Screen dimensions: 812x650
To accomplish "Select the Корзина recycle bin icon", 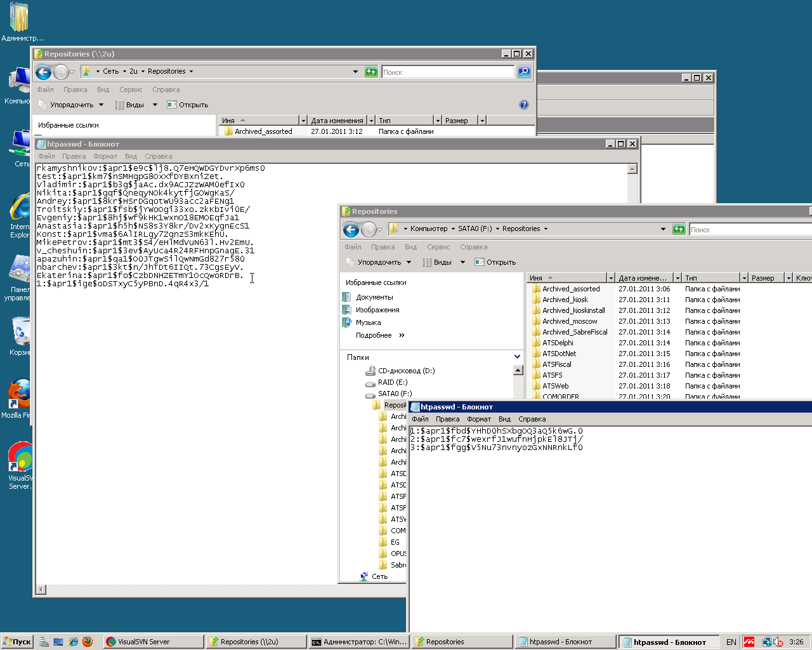I will (20, 336).
